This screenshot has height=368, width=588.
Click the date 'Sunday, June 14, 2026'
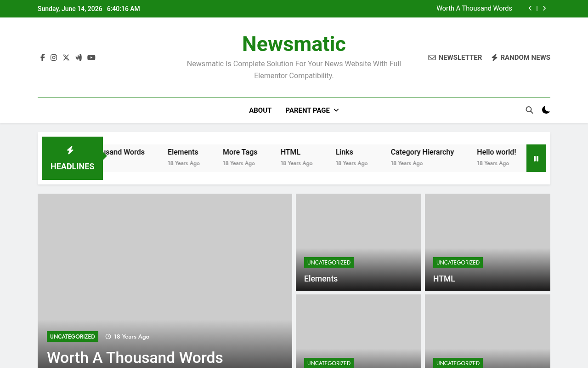point(70,9)
